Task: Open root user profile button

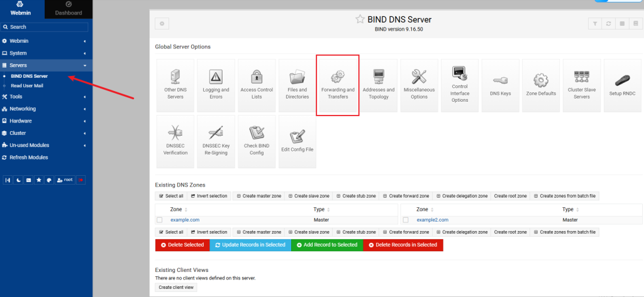Action: pyautogui.click(x=65, y=180)
